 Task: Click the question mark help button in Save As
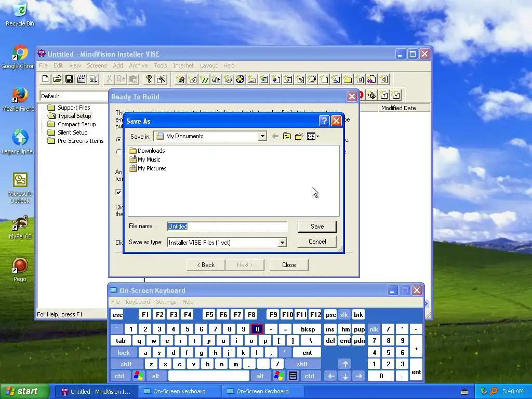(x=324, y=121)
